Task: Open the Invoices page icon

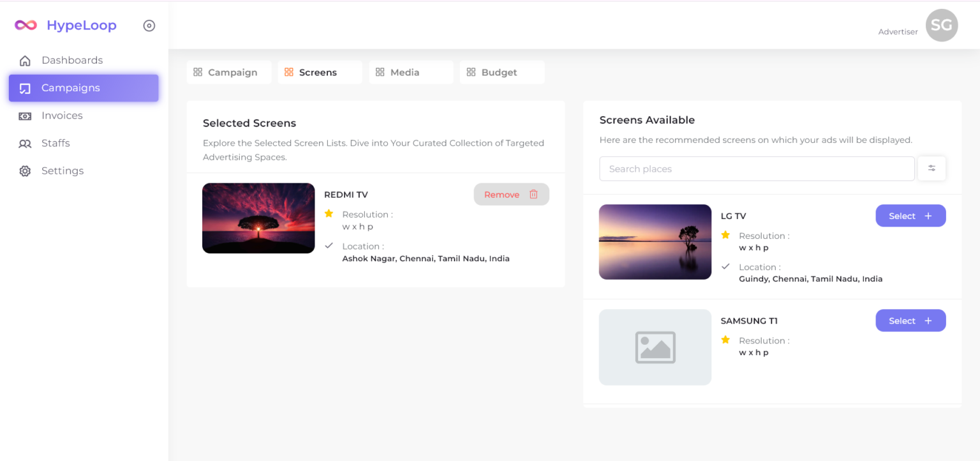Action: tap(25, 116)
